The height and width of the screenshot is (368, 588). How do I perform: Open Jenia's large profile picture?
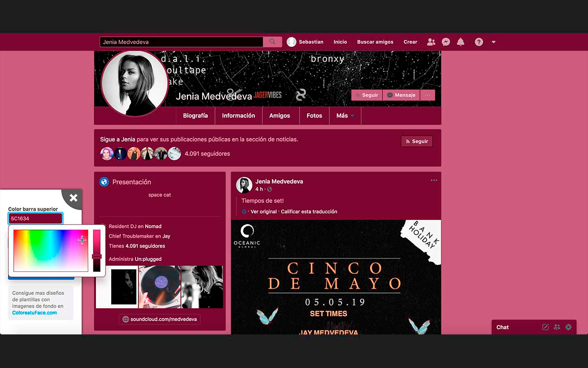135,84
